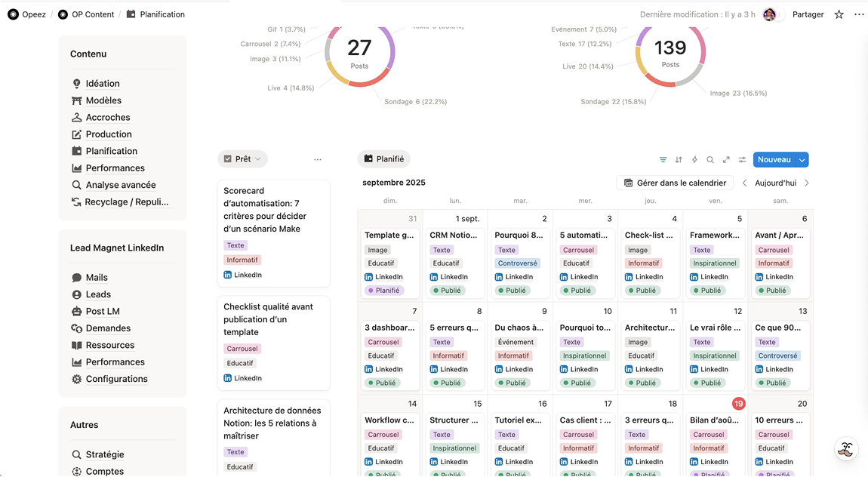Click the Partager button

coord(808,14)
